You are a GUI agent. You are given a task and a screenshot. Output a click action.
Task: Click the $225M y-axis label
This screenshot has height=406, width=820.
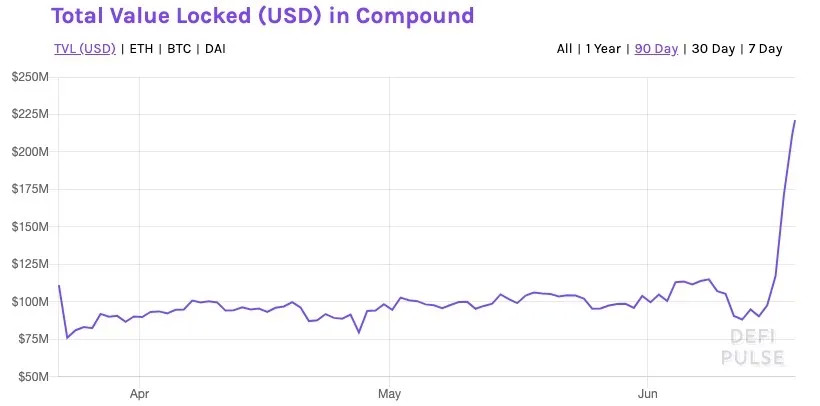[31, 114]
